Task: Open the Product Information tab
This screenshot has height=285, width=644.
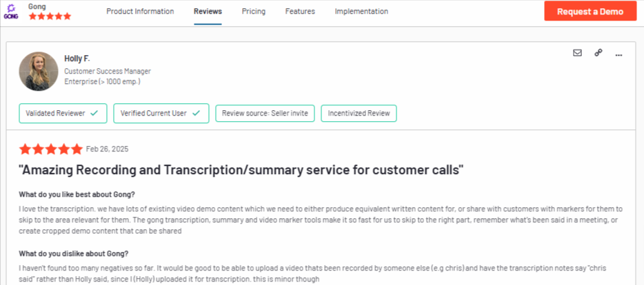Action: click(140, 12)
